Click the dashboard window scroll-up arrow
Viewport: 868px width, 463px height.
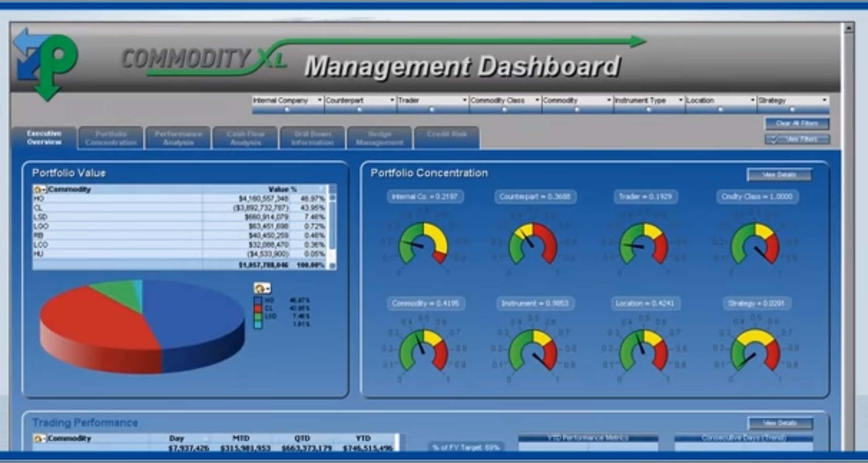[848, 28]
